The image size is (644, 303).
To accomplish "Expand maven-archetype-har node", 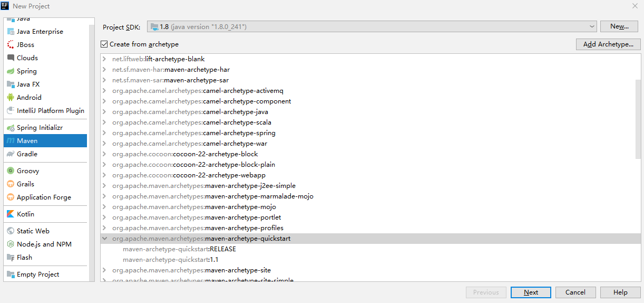I will coord(105,70).
